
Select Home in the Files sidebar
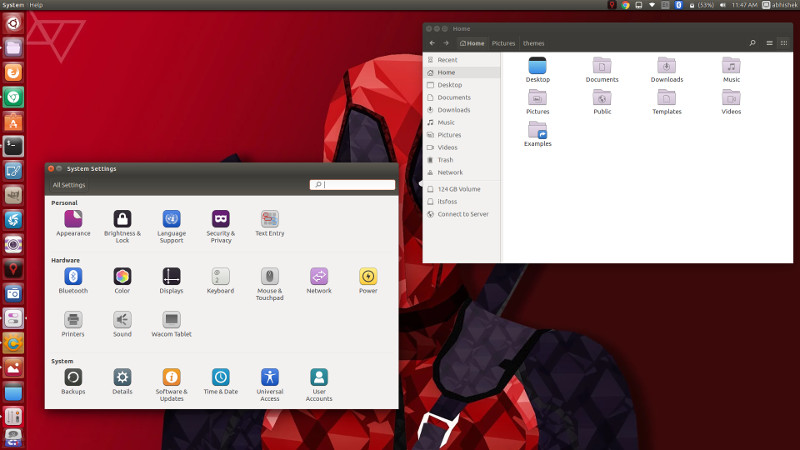462,72
